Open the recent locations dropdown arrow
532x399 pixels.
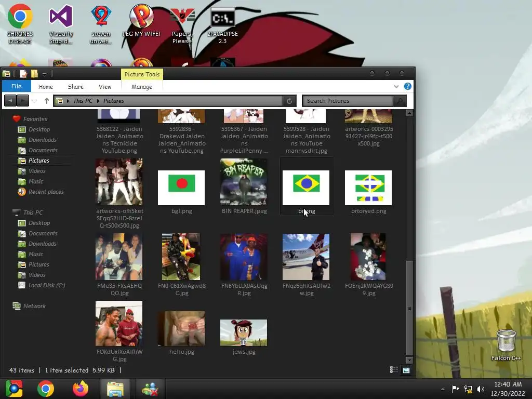(35, 101)
